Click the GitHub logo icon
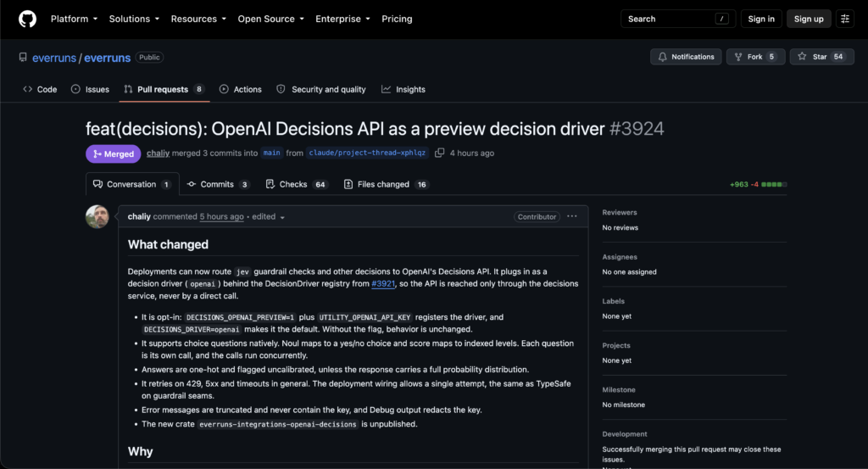 (x=27, y=19)
